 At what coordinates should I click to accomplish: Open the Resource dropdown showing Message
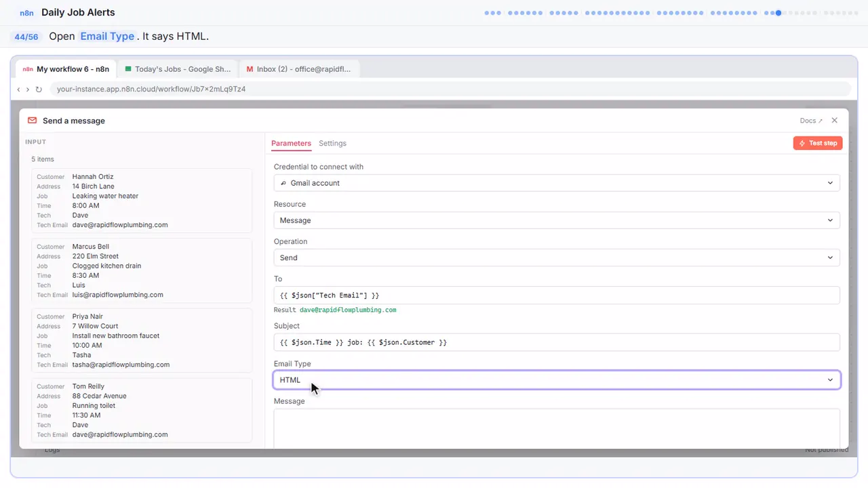pos(557,220)
